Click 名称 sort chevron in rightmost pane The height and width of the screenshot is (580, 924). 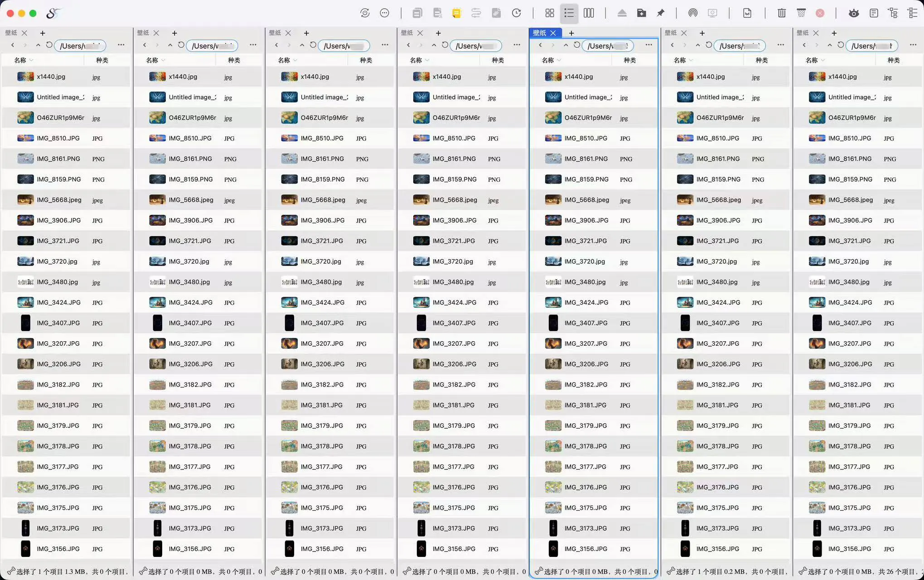pyautogui.click(x=823, y=60)
